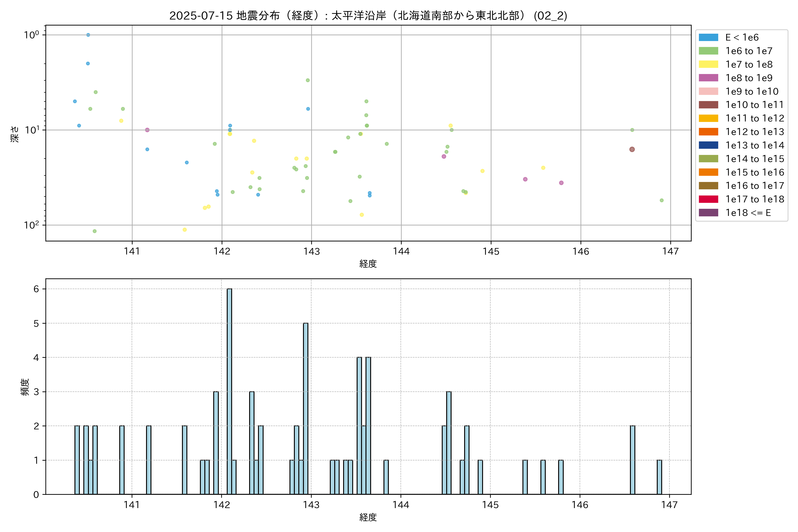
Task: Click the topmost blue scatter point at depth 1
Action: (x=88, y=35)
